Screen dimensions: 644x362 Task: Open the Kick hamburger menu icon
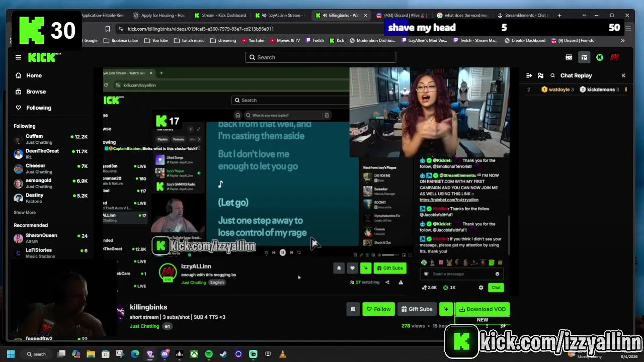(18, 57)
